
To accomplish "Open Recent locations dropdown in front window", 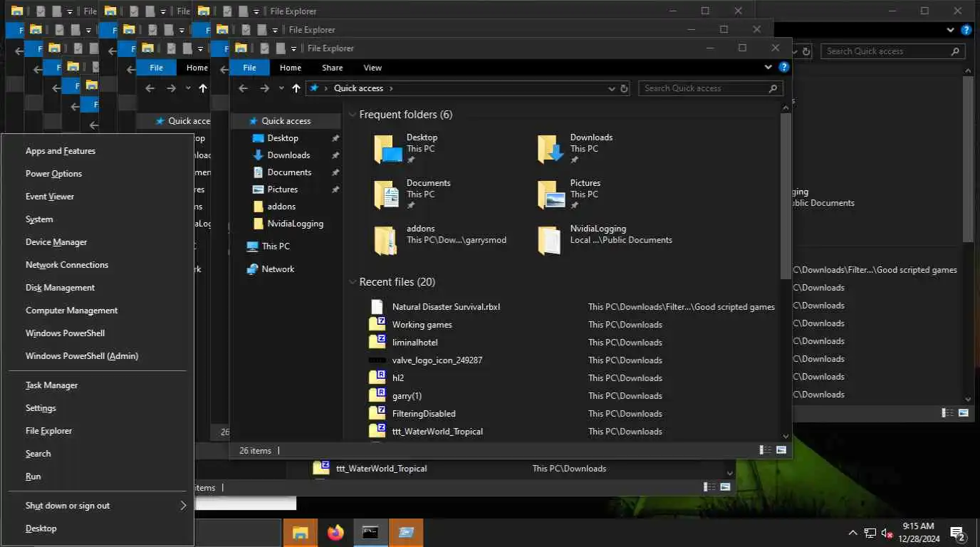I will [281, 88].
